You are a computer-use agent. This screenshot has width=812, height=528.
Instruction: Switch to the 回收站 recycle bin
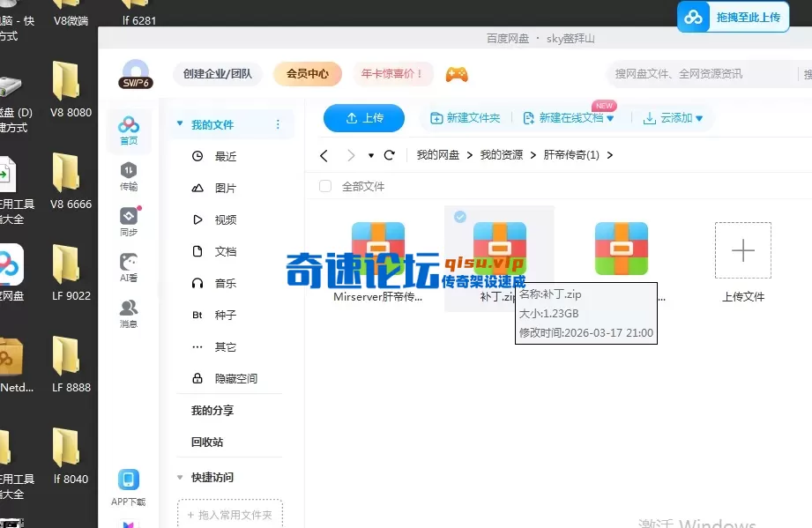point(208,441)
